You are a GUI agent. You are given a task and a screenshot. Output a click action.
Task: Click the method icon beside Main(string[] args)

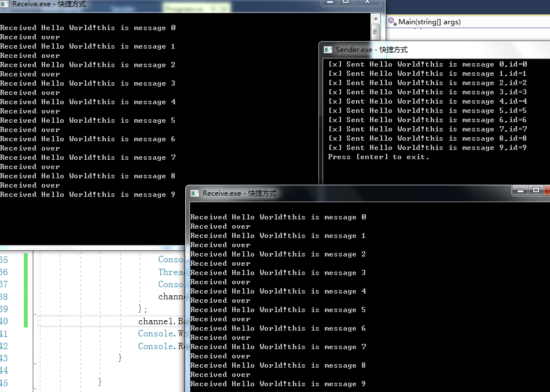[x=392, y=22]
